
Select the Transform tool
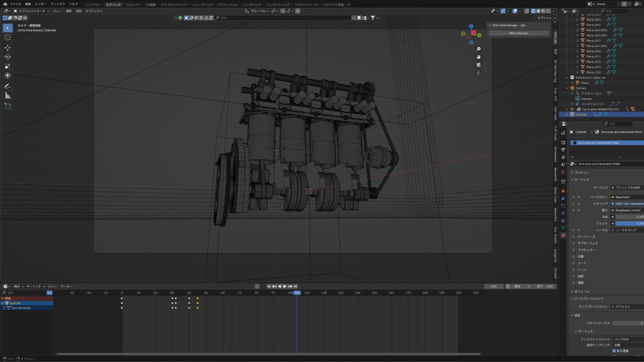8,75
